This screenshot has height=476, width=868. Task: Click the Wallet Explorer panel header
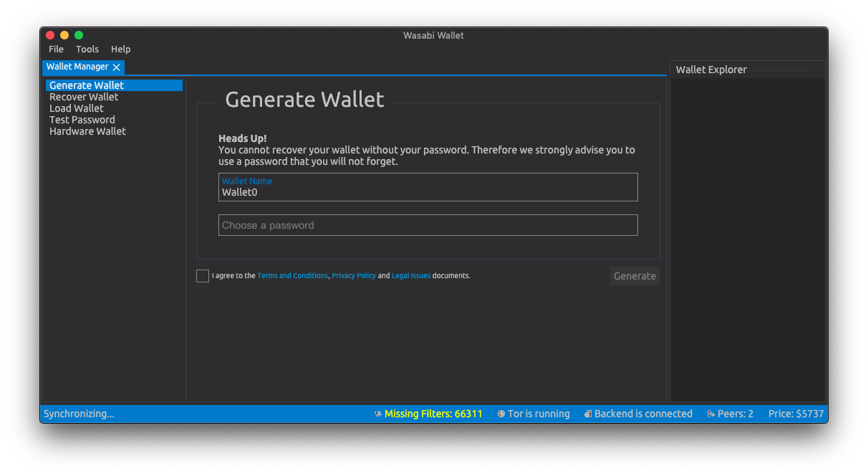click(x=748, y=70)
